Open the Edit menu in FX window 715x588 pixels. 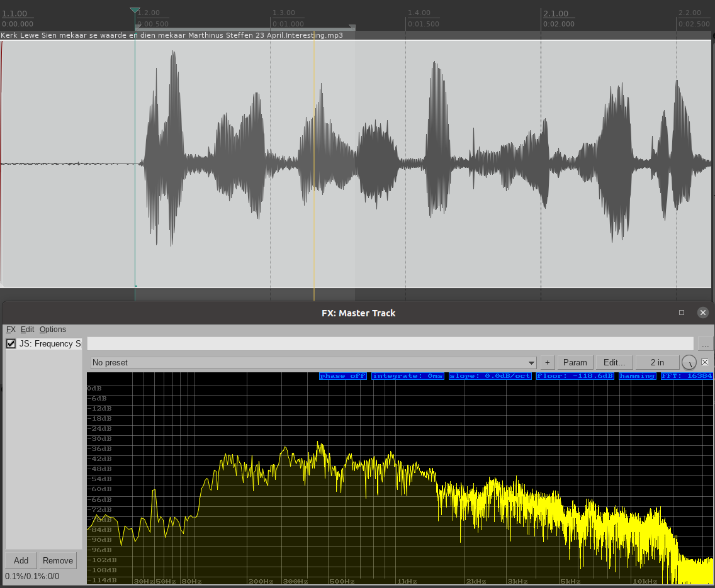27,330
